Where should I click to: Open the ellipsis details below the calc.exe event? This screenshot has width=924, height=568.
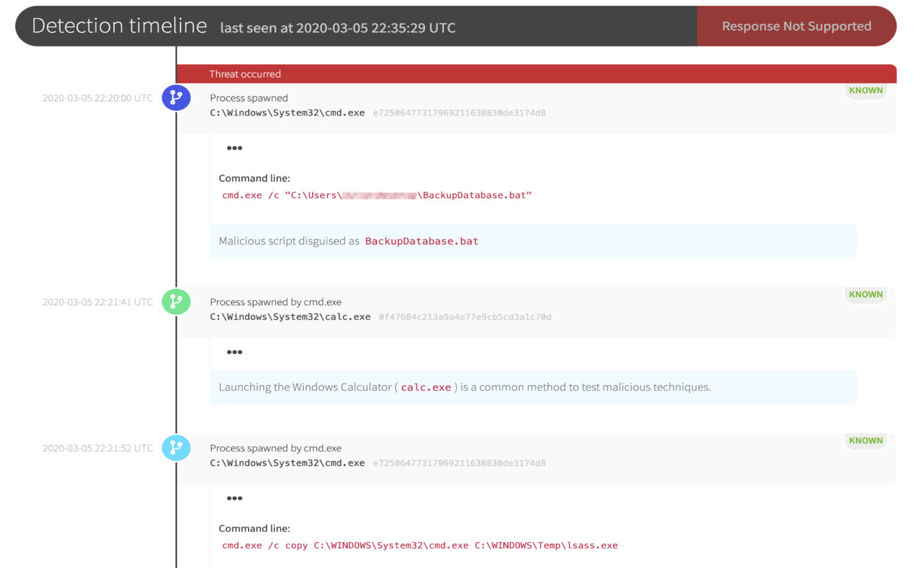235,352
